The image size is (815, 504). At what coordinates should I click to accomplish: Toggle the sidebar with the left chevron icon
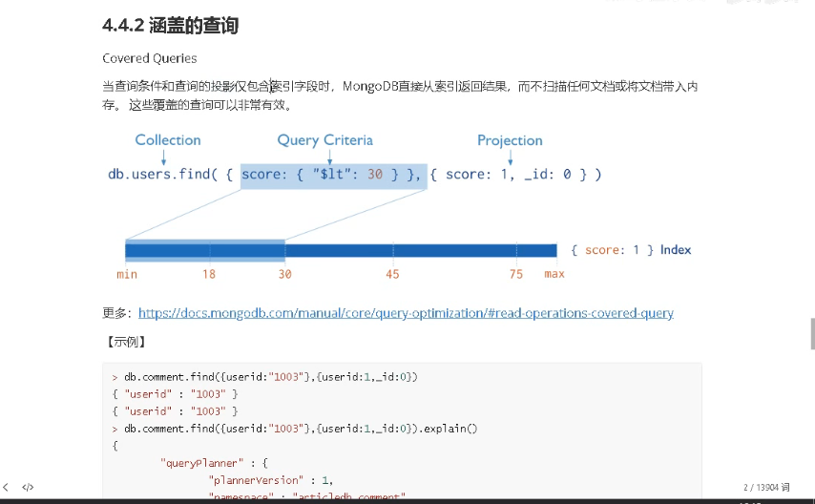pos(6,488)
